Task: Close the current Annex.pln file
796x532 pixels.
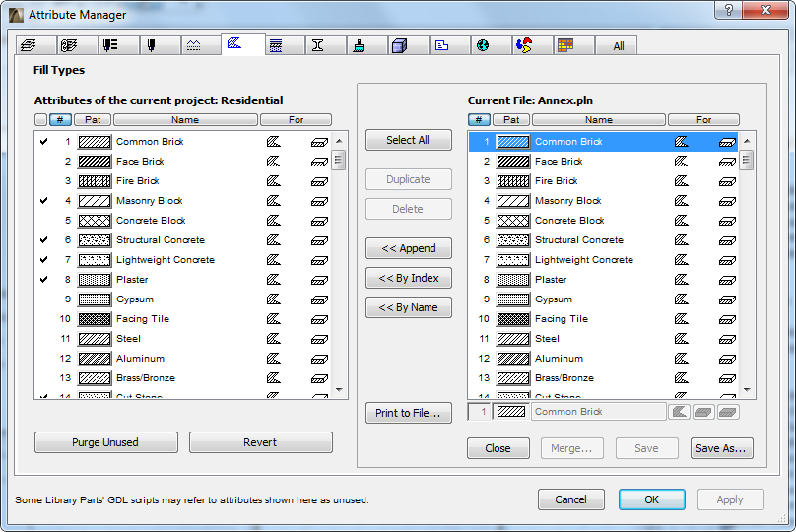Action: (498, 448)
